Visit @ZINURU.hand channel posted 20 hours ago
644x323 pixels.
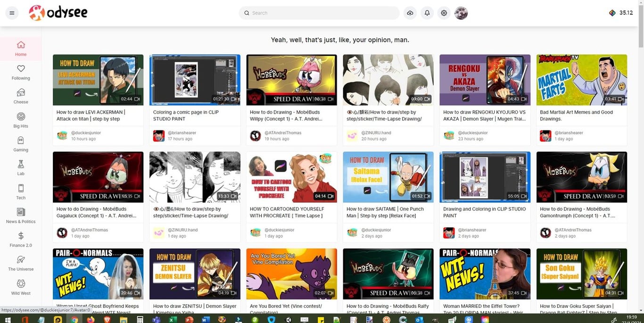point(376,133)
